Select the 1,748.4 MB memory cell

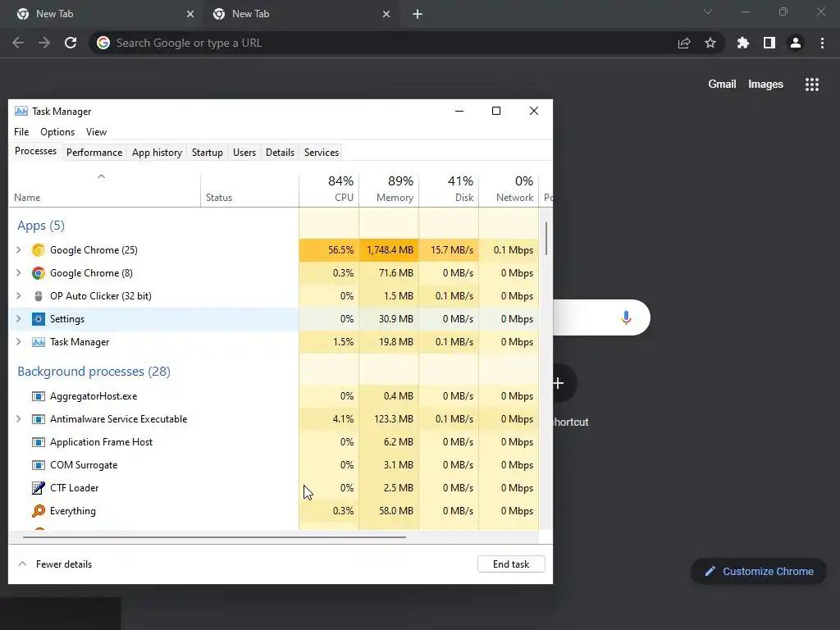389,250
